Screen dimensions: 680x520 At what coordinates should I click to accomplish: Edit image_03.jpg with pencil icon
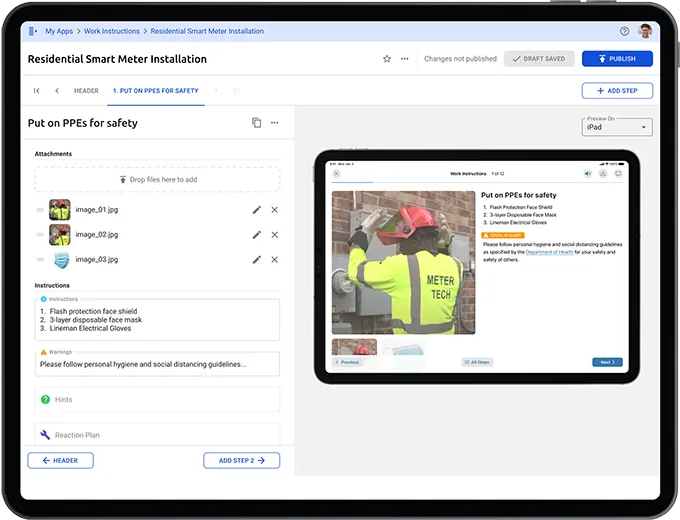point(257,259)
